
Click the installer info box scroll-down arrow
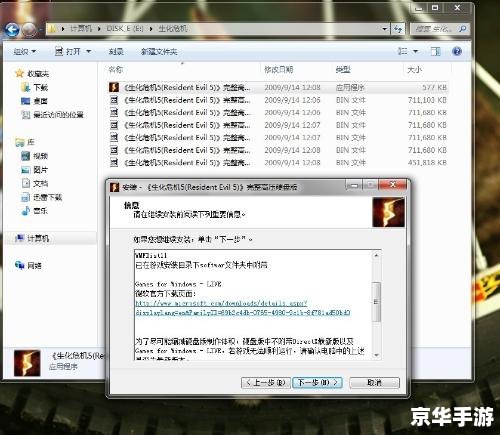376,355
